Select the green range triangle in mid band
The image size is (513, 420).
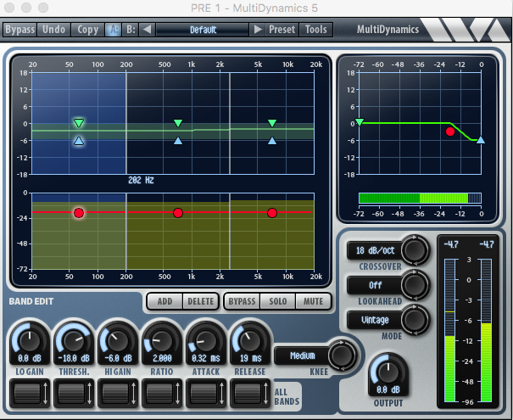pyautogui.click(x=178, y=123)
